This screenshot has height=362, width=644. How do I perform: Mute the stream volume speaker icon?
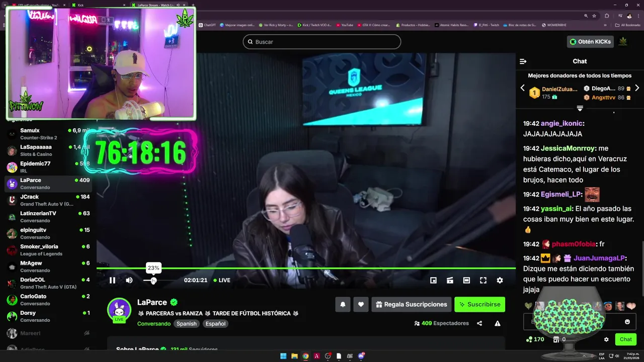[x=129, y=280]
